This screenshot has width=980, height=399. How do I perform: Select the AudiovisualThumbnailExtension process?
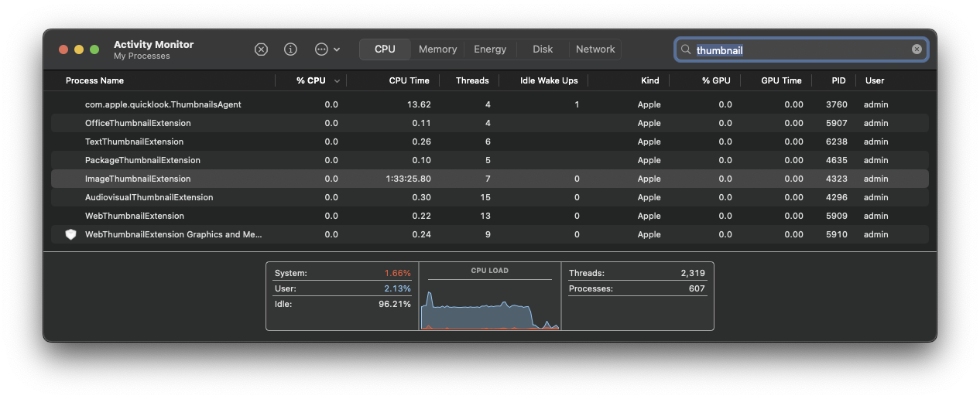click(490, 197)
